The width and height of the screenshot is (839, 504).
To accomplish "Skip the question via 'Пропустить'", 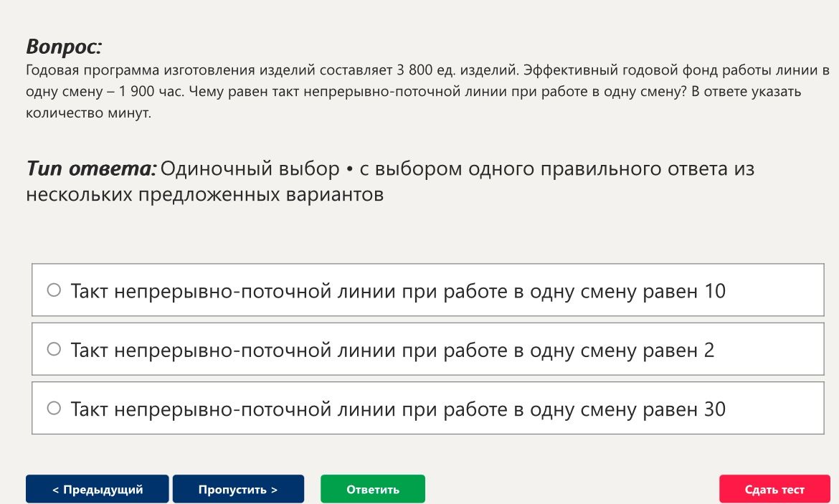I will coord(238,489).
